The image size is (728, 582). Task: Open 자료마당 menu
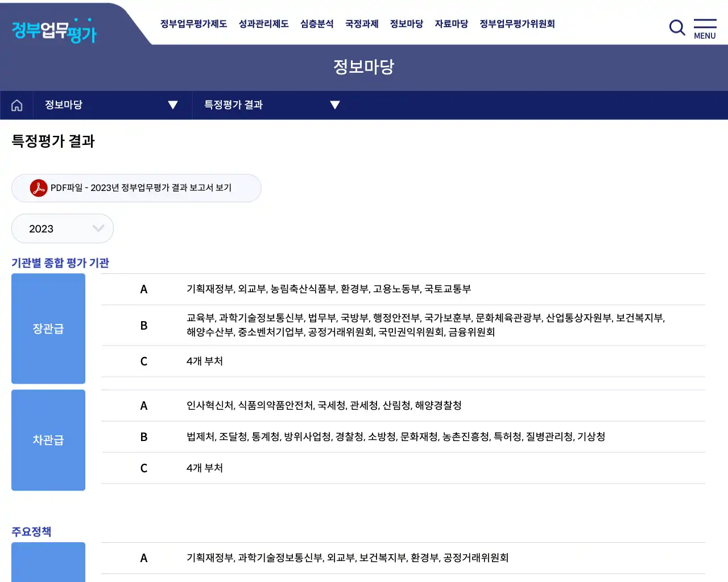[x=452, y=24]
